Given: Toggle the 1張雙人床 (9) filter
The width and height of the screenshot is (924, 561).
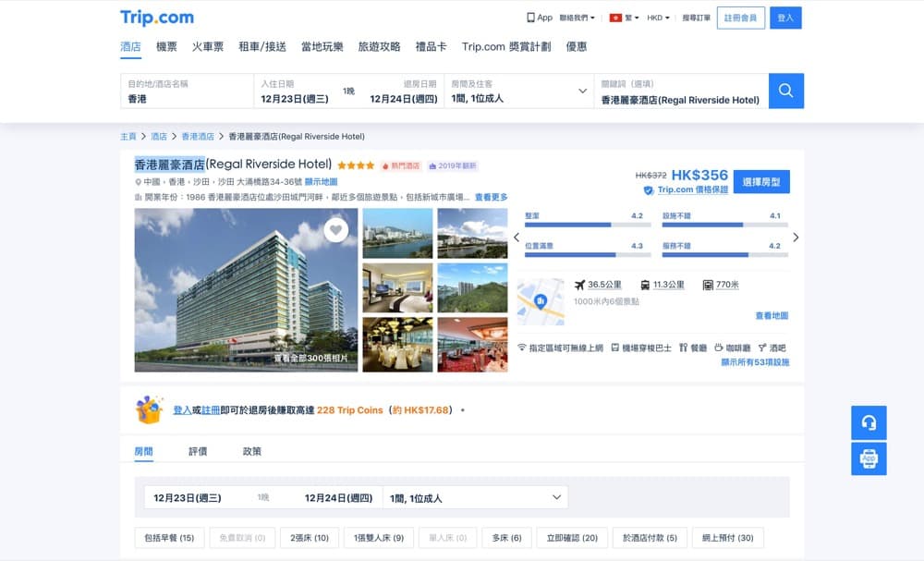Looking at the screenshot, I should click(x=379, y=538).
